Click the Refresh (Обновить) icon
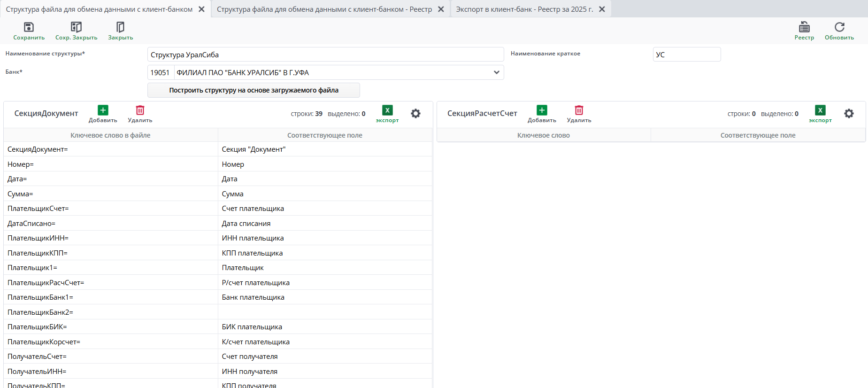 [x=839, y=31]
